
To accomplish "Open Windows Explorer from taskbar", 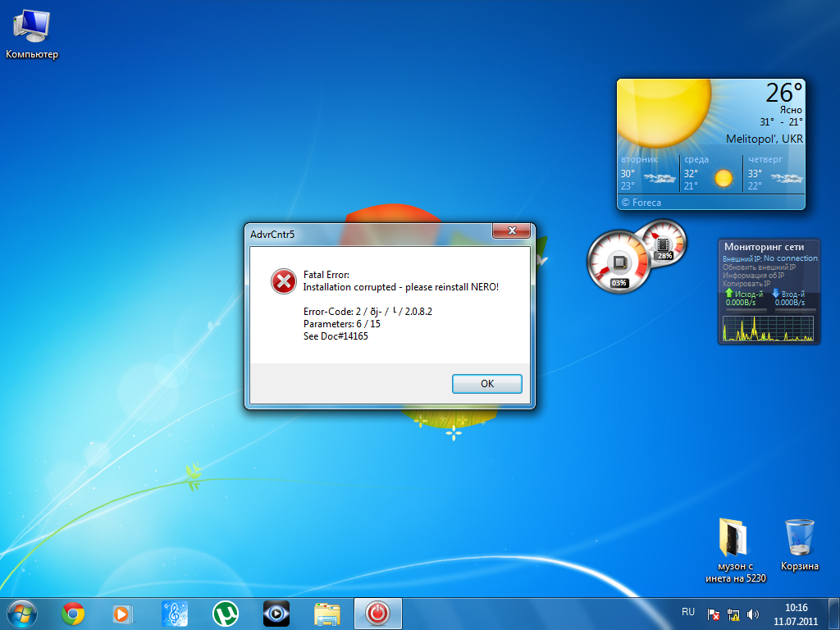I will [326, 614].
